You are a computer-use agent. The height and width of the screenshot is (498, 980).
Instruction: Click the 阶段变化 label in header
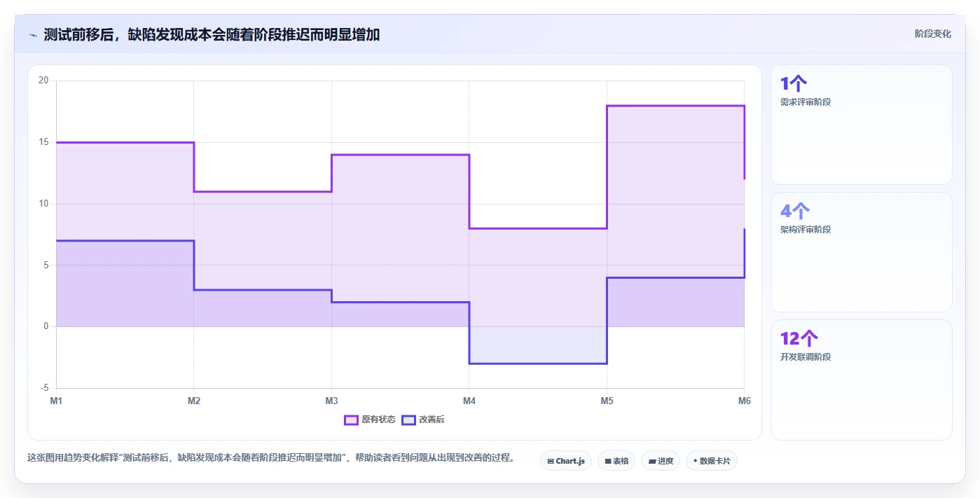click(933, 34)
